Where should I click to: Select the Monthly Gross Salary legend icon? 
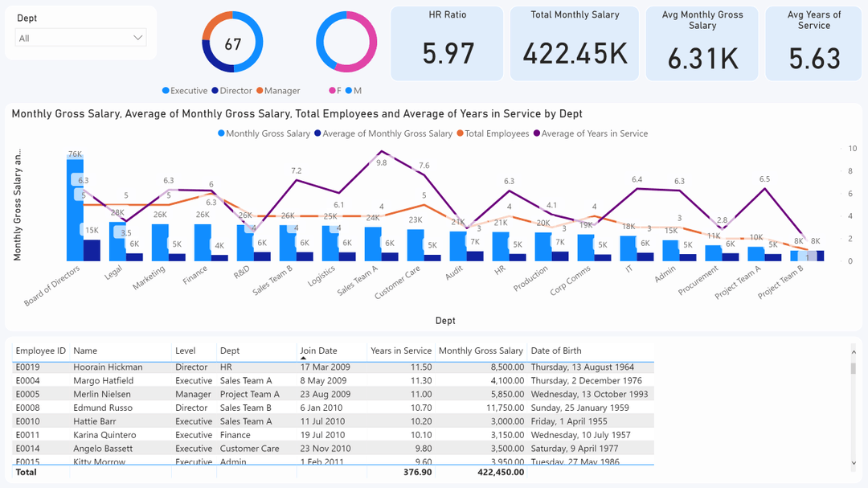pos(220,133)
